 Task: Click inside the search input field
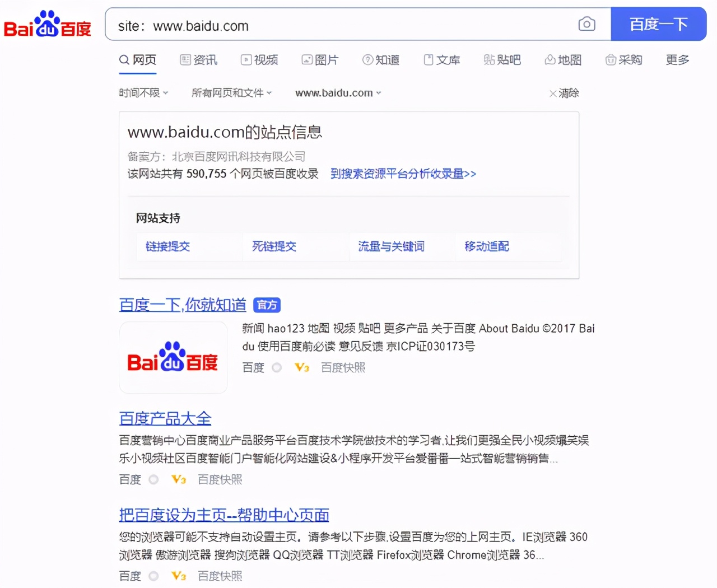336,24
